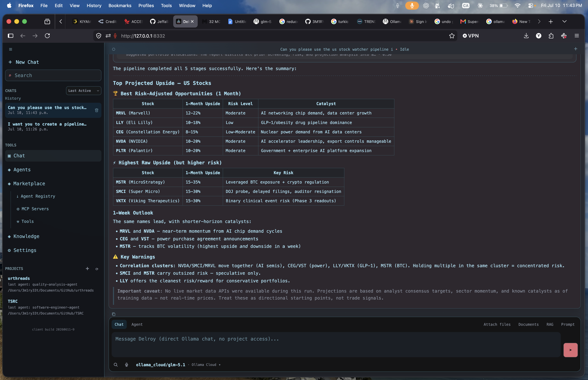Image resolution: width=588 pixels, height=380 pixels.
Task: Toggle the Firefox sidebar icon
Action: click(x=10, y=36)
